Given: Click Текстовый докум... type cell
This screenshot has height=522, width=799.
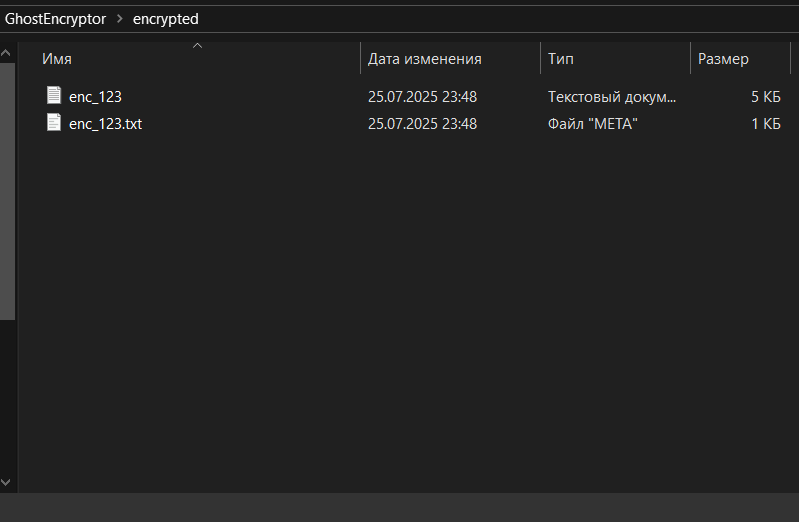Looking at the screenshot, I should 612,97.
